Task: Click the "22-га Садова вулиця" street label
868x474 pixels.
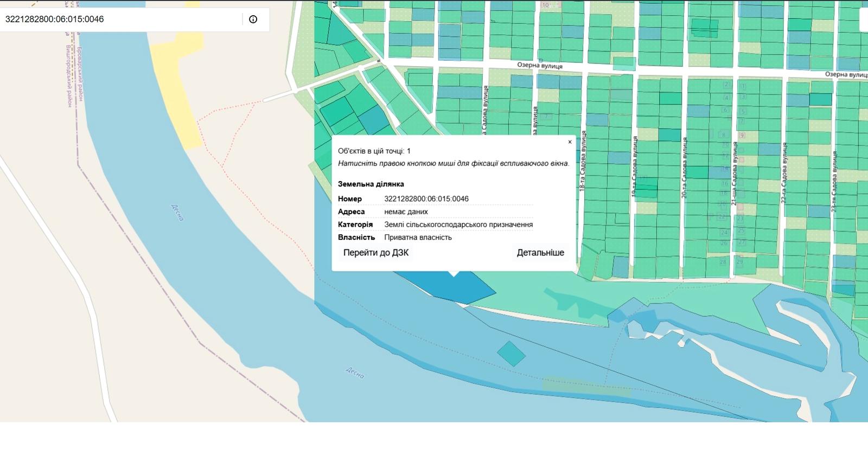Action: (783, 174)
